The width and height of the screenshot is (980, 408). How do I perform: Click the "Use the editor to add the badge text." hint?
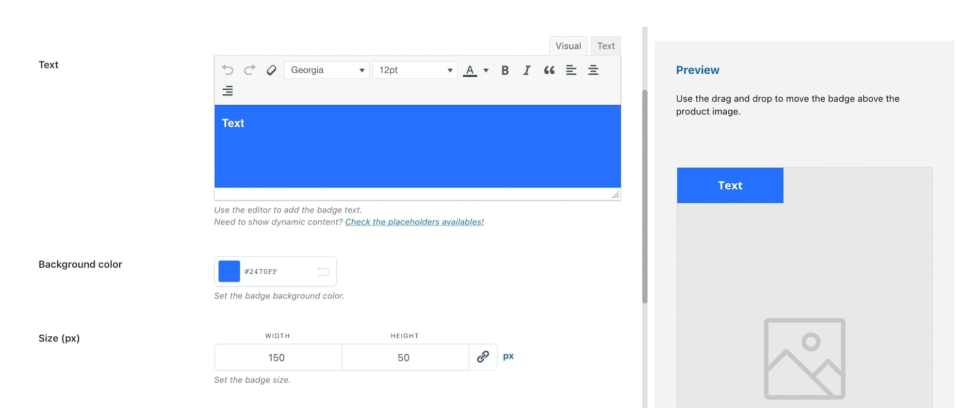(x=288, y=210)
